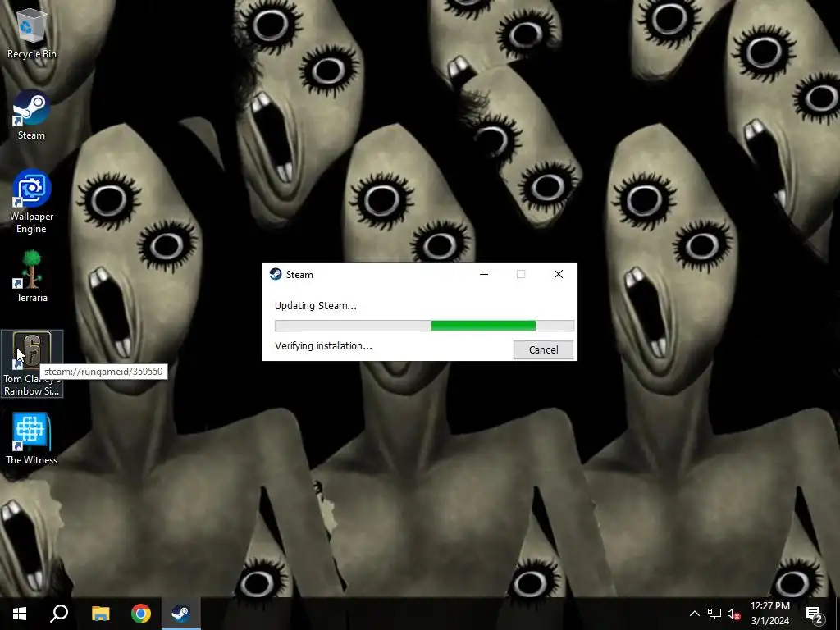Open the clock showing 12:27 PM

point(769,614)
